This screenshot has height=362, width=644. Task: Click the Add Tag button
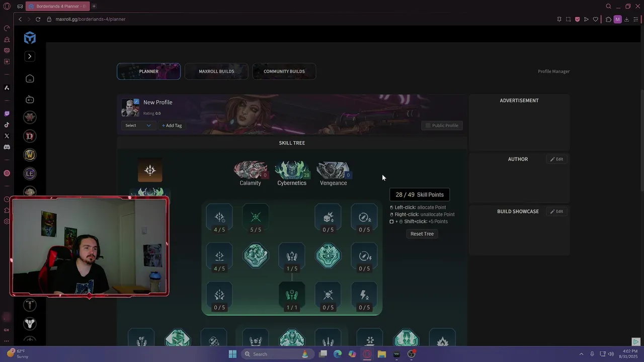coord(172,125)
